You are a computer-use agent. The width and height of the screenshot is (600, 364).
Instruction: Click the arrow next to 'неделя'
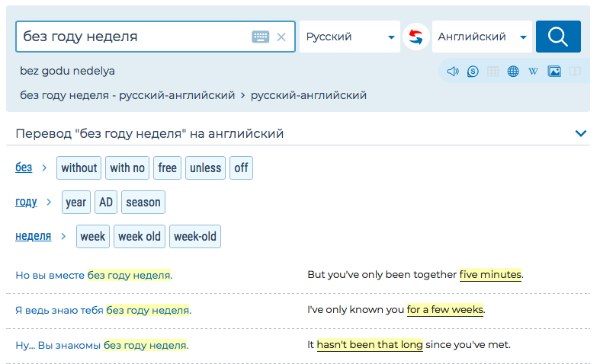pyautogui.click(x=63, y=237)
